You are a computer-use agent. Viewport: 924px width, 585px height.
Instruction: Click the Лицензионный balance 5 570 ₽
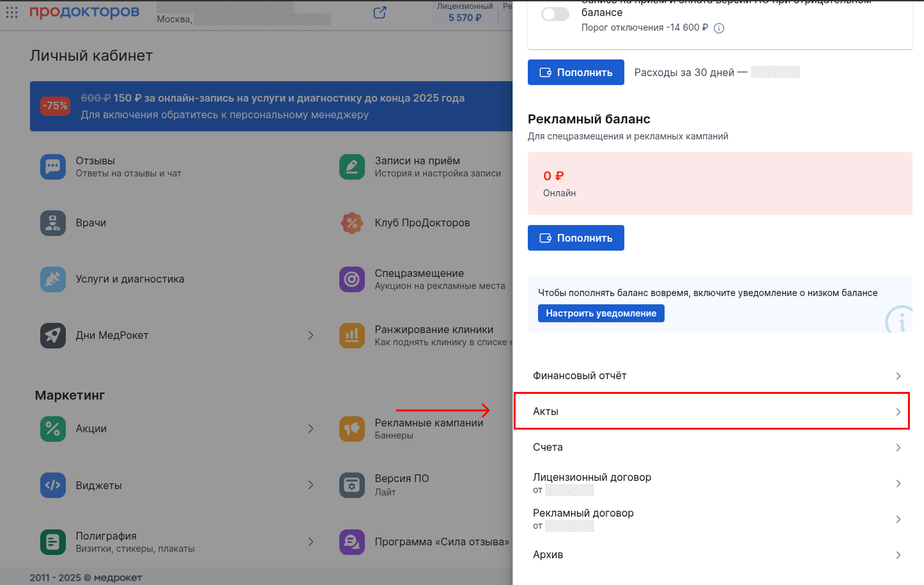click(x=465, y=18)
